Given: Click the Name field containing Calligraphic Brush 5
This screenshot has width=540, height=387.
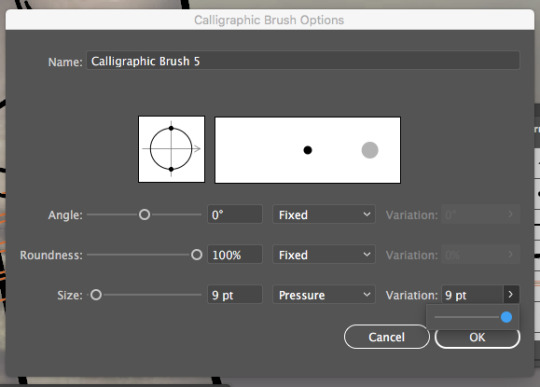Looking at the screenshot, I should 303,61.
